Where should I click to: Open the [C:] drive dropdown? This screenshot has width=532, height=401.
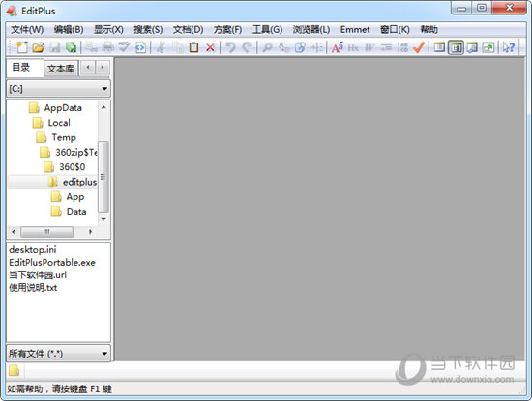pyautogui.click(x=58, y=89)
